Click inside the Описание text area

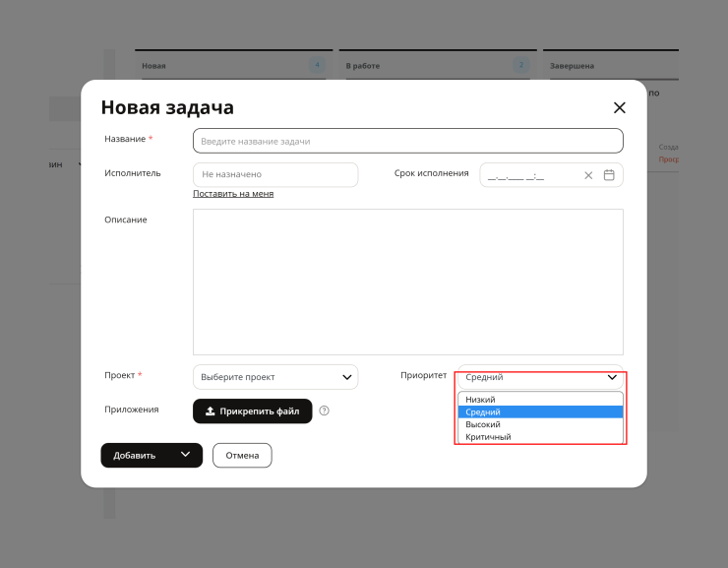(408, 282)
